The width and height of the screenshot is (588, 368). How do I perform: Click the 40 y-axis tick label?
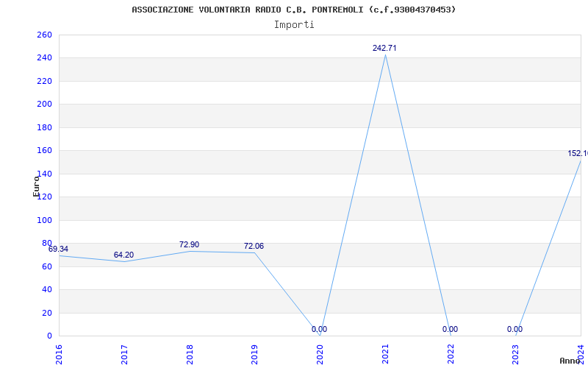click(47, 290)
